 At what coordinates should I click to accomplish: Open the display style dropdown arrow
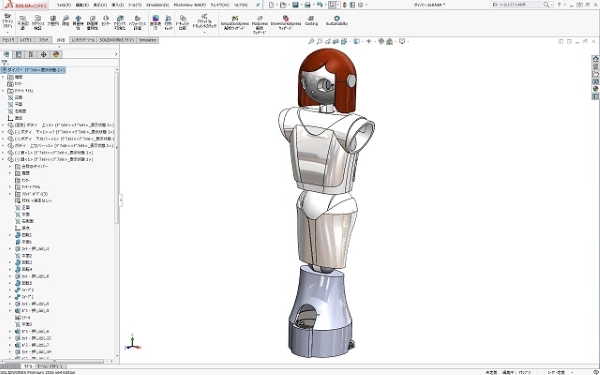[361, 41]
